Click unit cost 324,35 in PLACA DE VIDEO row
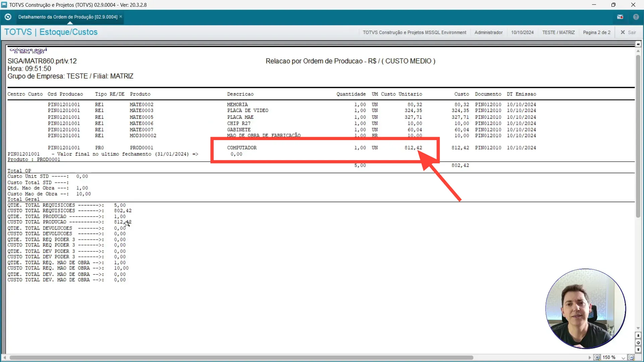The width and height of the screenshot is (644, 362). (x=413, y=111)
